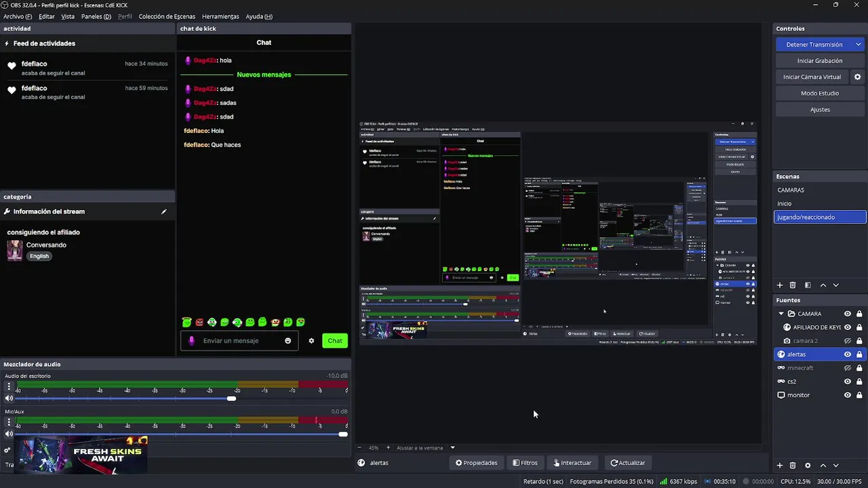Open the Paneles menu
868x488 pixels.
tap(96, 16)
